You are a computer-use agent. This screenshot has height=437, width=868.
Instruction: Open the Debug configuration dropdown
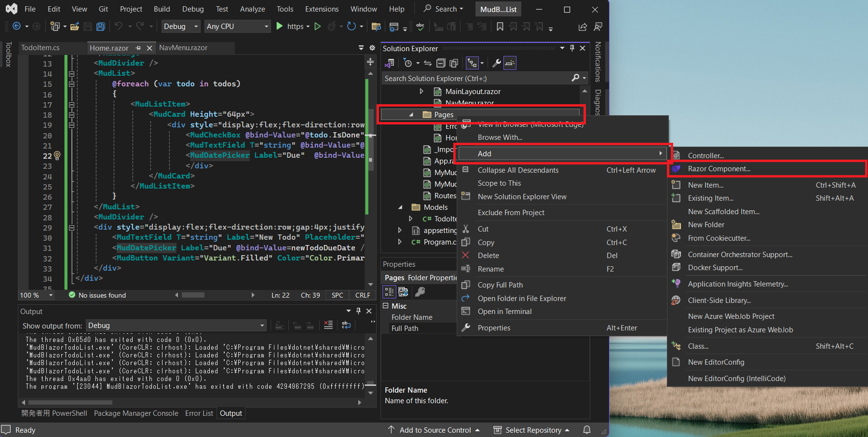pos(181,27)
